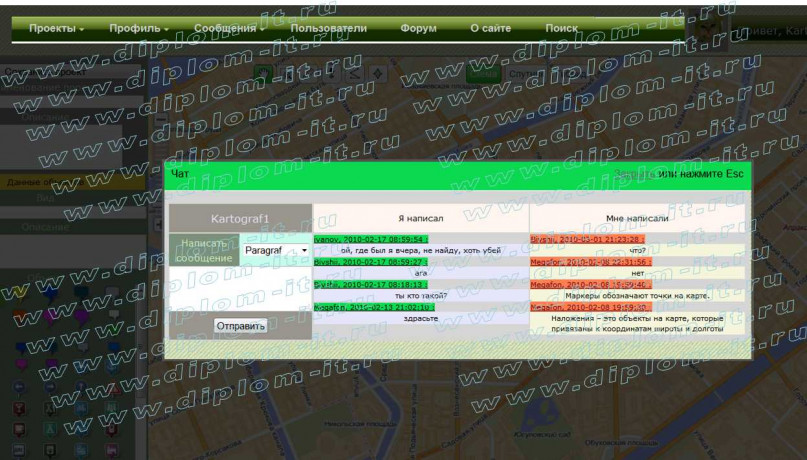
Task: Open the ivanov 2010-02-17 08:59:54 sent message
Action: click(x=371, y=240)
